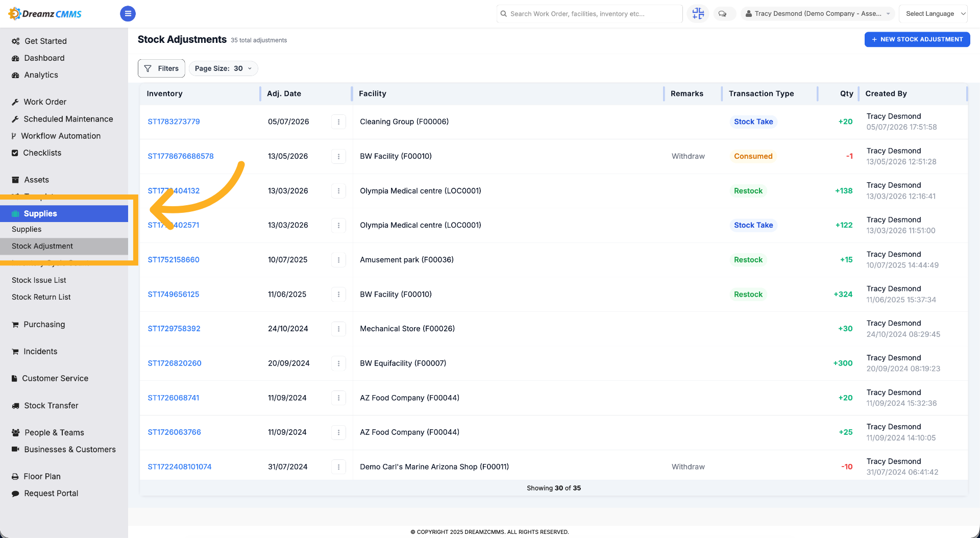Open Analytics section
This screenshot has height=538, width=980.
[x=41, y=75]
